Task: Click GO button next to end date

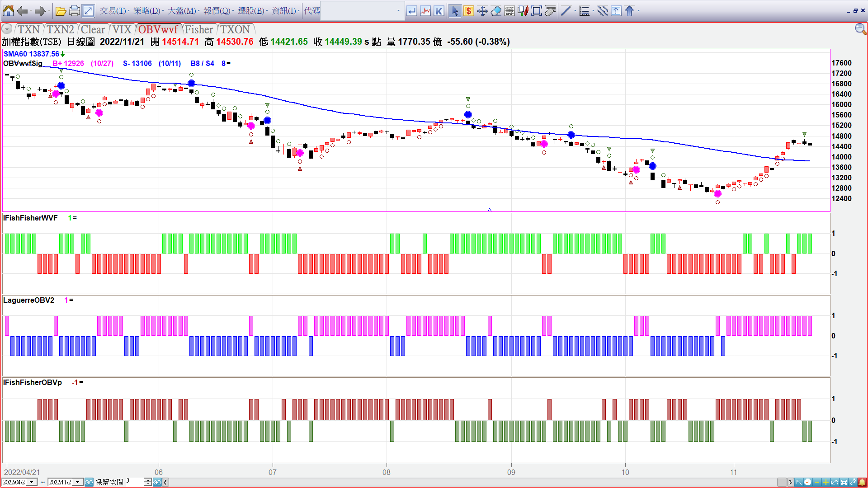Action: click(89, 482)
